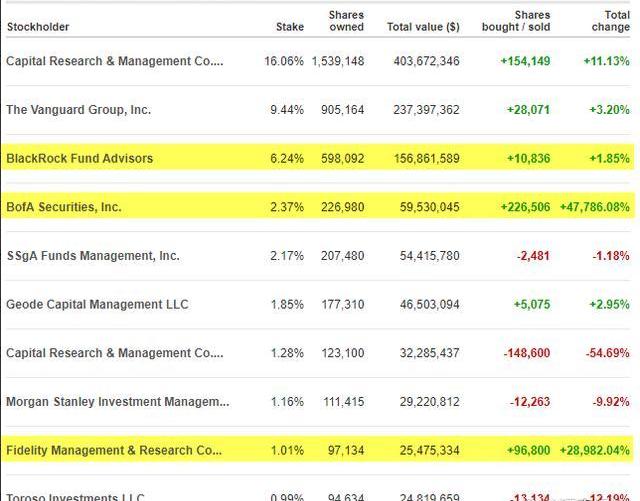The image size is (640, 501).
Task: Select total value 54,415,780
Action: click(430, 256)
